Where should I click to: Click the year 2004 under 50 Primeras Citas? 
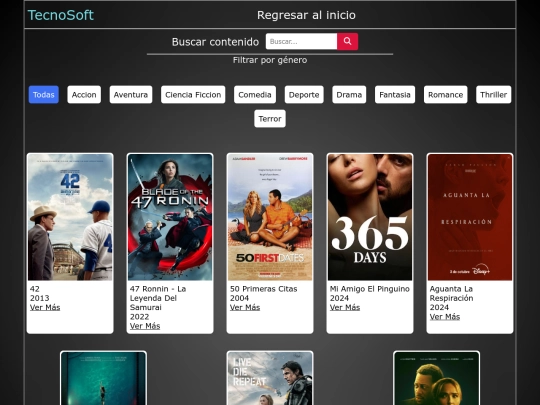pos(239,298)
